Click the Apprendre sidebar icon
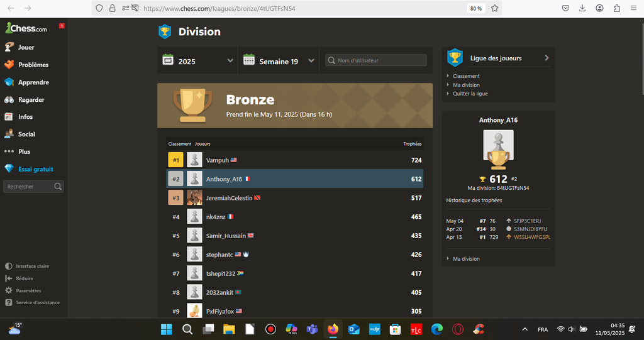Viewport: 644px width, 340px height. 9,82
